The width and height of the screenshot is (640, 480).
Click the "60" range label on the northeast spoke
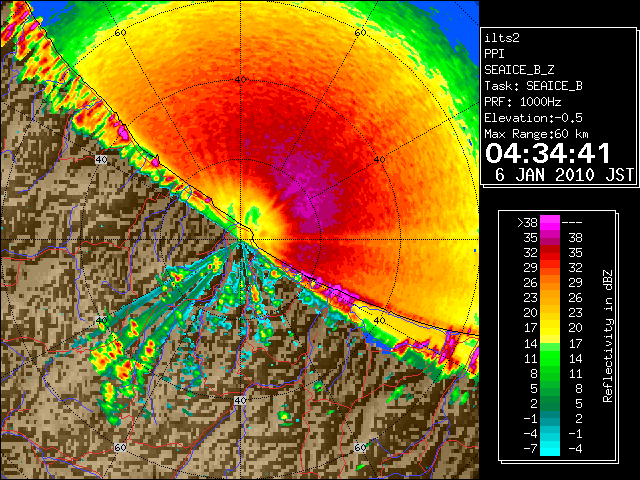click(x=360, y=32)
